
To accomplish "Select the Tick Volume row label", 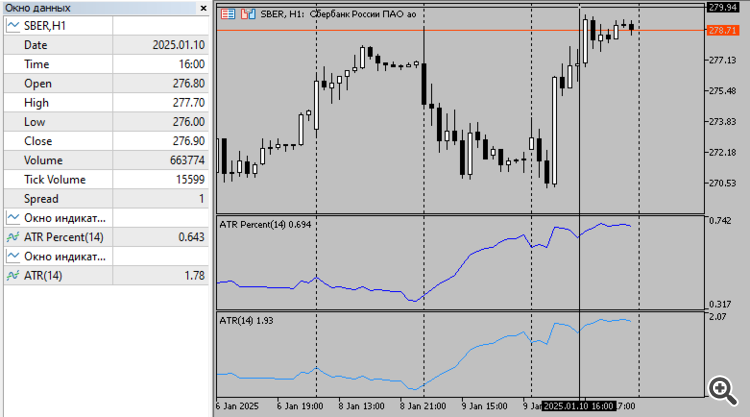I will pyautogui.click(x=55, y=179).
